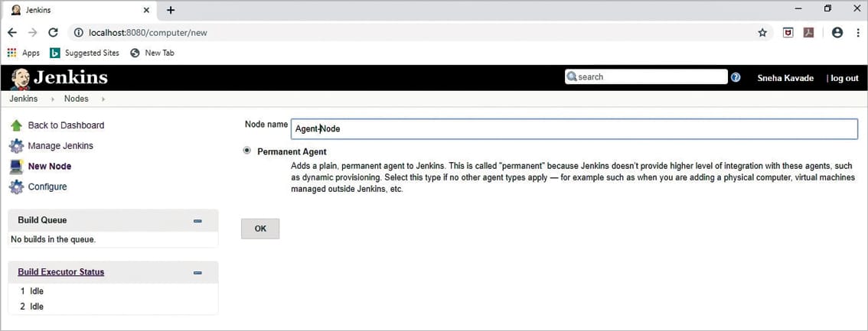Open the New Tab bookmark
868x331 pixels.
[x=152, y=53]
